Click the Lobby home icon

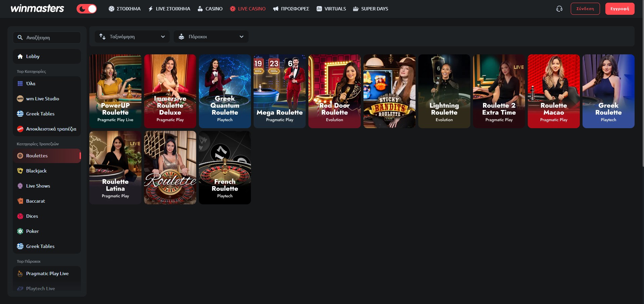point(20,56)
